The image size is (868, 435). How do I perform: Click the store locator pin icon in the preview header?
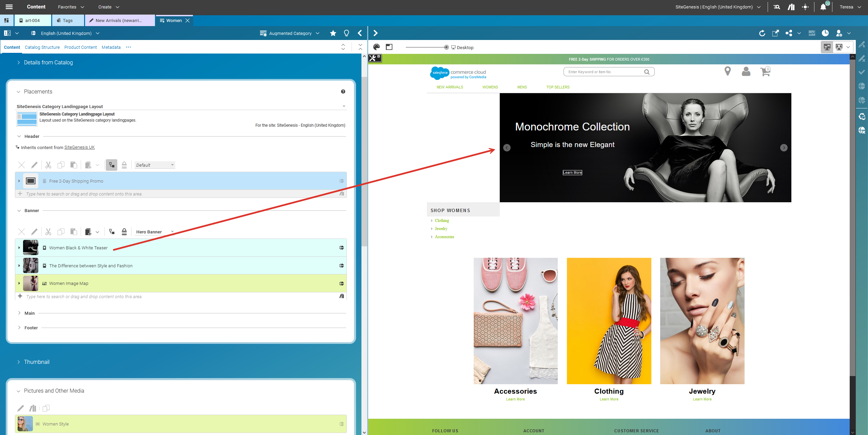point(728,71)
